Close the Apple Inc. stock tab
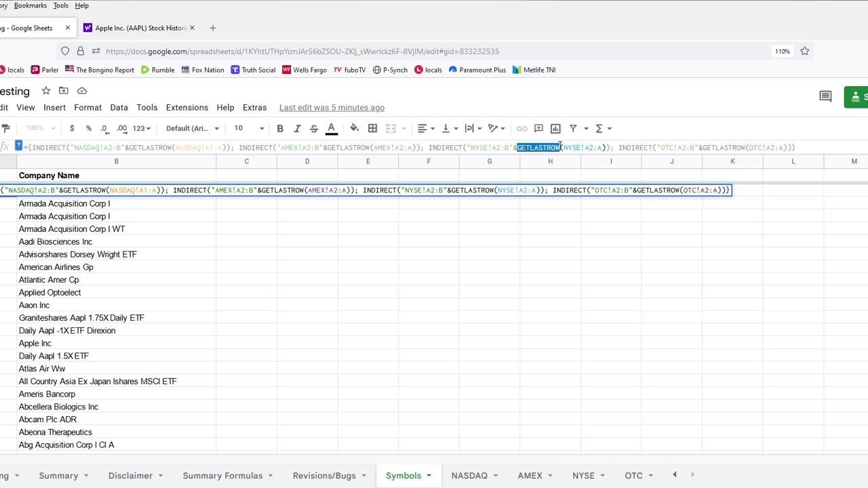Image resolution: width=868 pixels, height=488 pixels. click(x=192, y=28)
